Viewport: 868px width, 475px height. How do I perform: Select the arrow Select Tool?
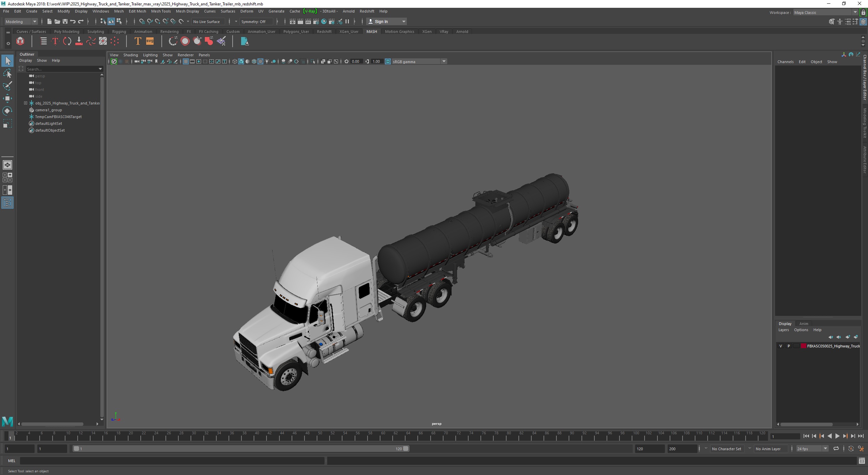click(7, 61)
